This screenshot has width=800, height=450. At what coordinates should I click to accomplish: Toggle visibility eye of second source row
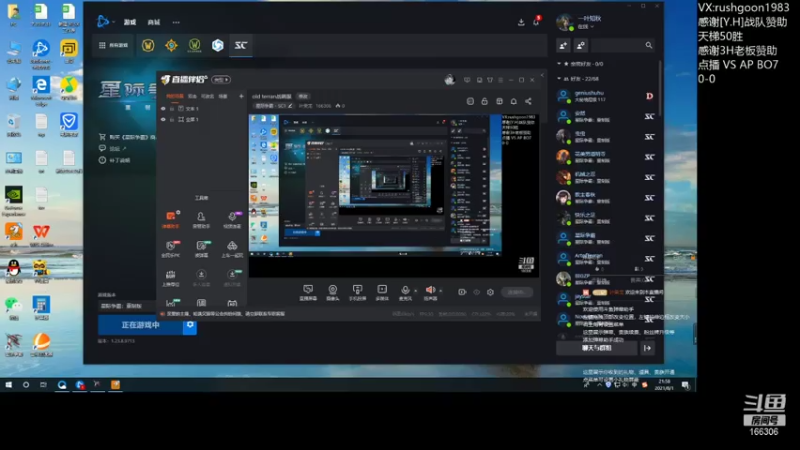coord(163,119)
